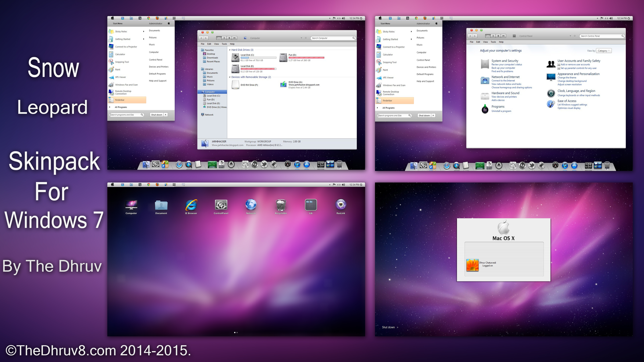Click Fun (D:) red capacity bar
The width and height of the screenshot is (644, 362).
[307, 58]
